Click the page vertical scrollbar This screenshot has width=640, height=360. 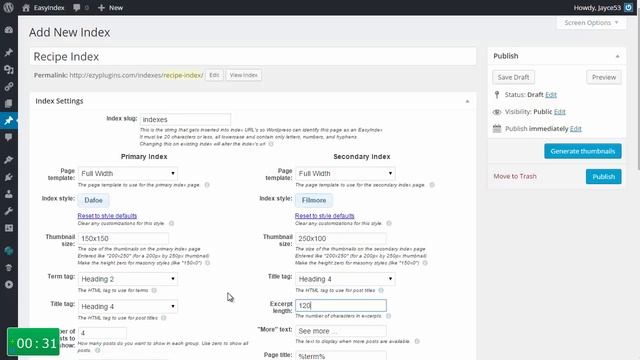click(638, 94)
